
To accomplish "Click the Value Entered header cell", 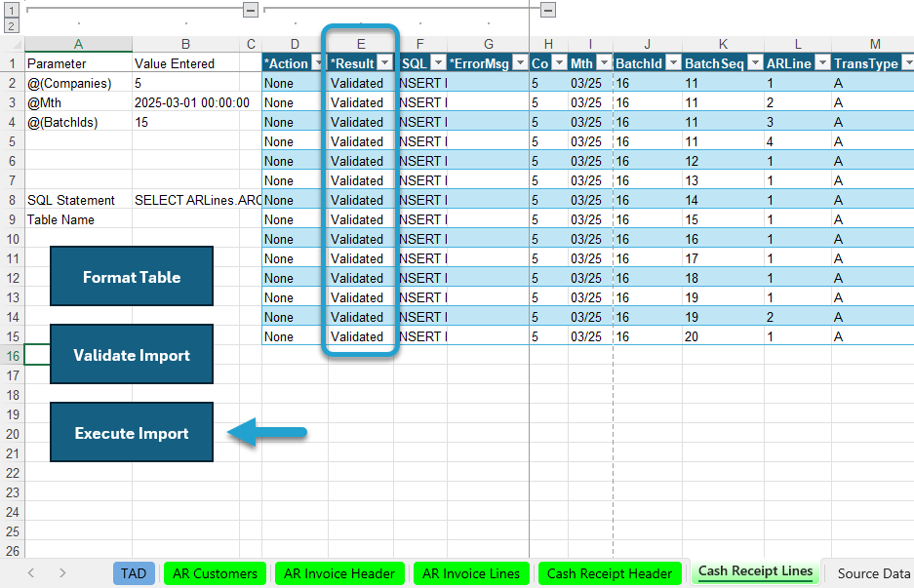I will (x=186, y=63).
